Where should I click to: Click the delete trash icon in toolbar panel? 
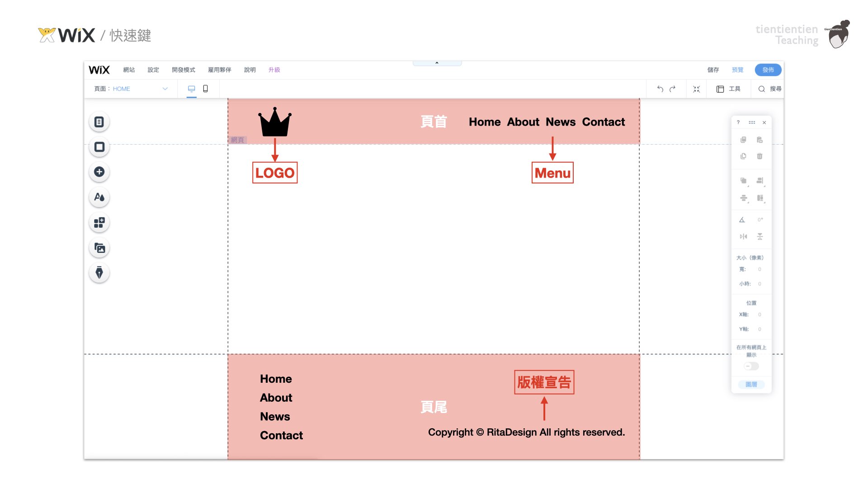759,156
